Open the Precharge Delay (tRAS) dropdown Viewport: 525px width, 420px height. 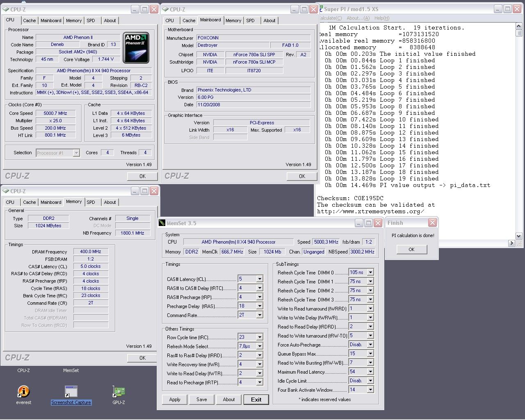point(259,306)
